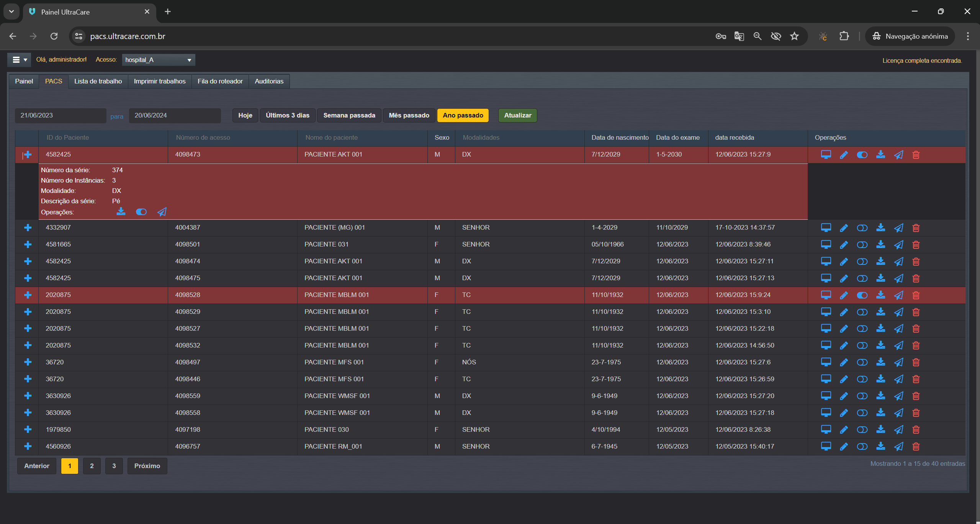
Task: Click trash icon for accession 4098473
Action: [x=916, y=155]
